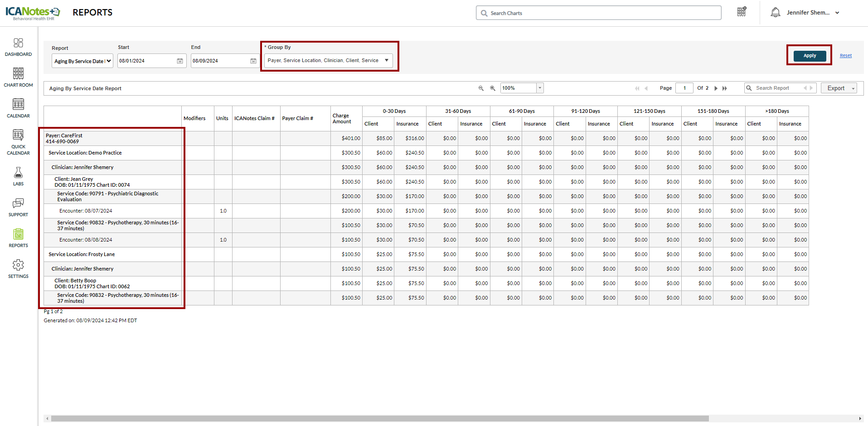Viewport: 868px width, 426px height.
Task: Go to the Chart Room
Action: tap(18, 77)
